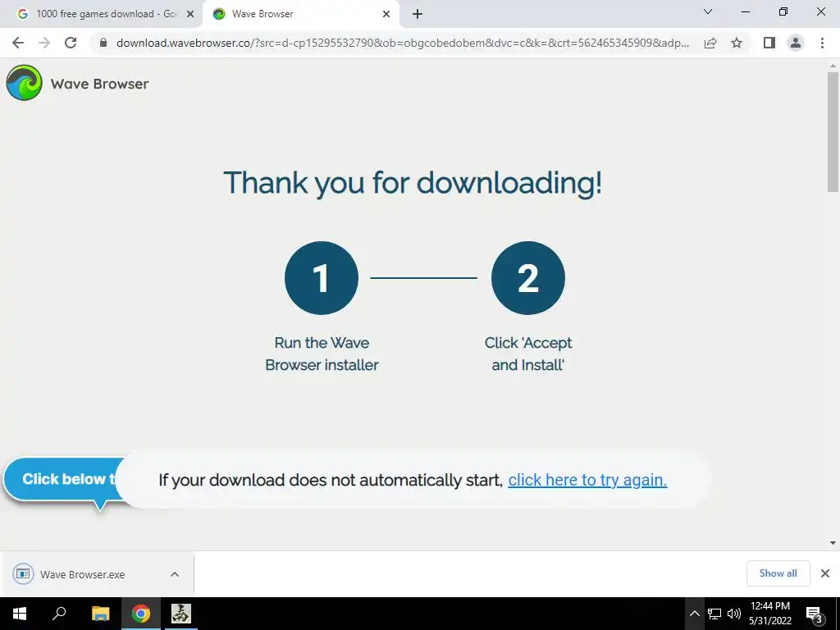Open the notification center icon

(x=815, y=614)
